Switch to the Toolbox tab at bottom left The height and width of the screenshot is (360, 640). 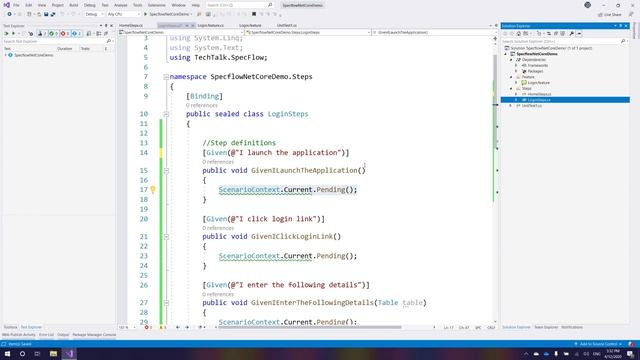tap(10, 327)
